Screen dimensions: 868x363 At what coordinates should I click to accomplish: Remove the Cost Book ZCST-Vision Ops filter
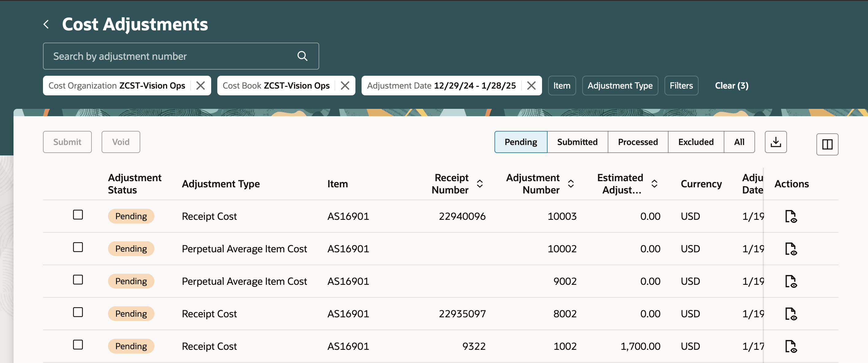345,85
